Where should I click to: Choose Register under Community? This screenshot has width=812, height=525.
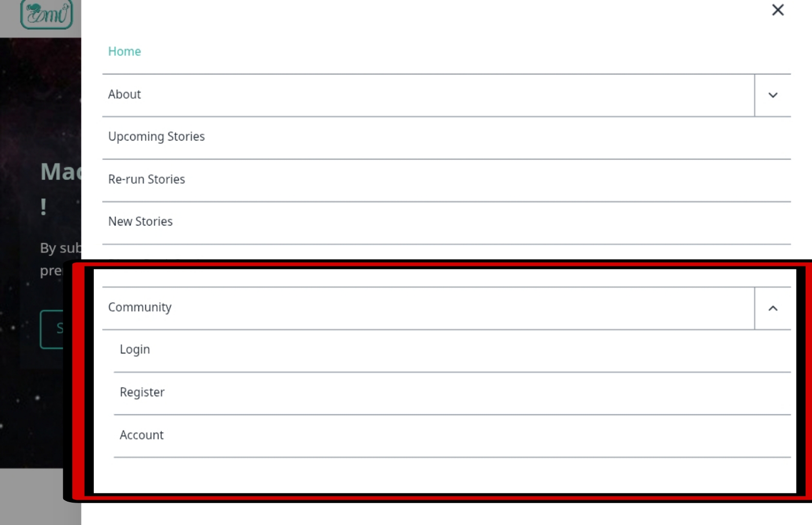pyautogui.click(x=142, y=393)
